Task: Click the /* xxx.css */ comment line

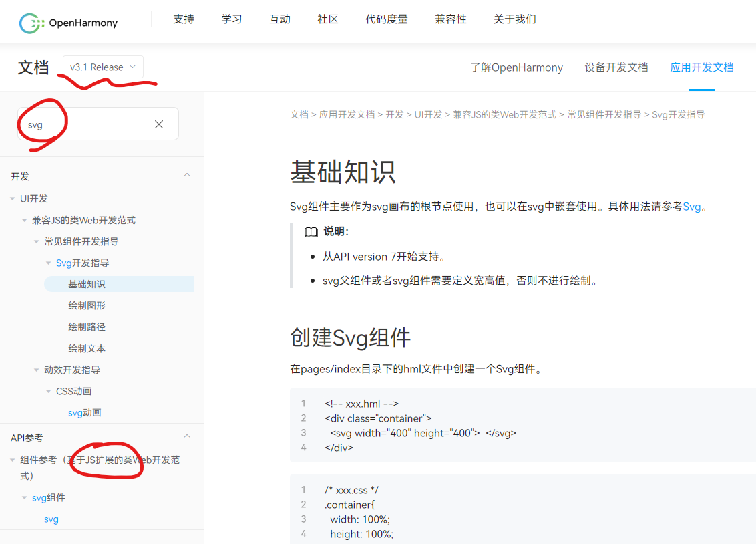Action: [351, 490]
